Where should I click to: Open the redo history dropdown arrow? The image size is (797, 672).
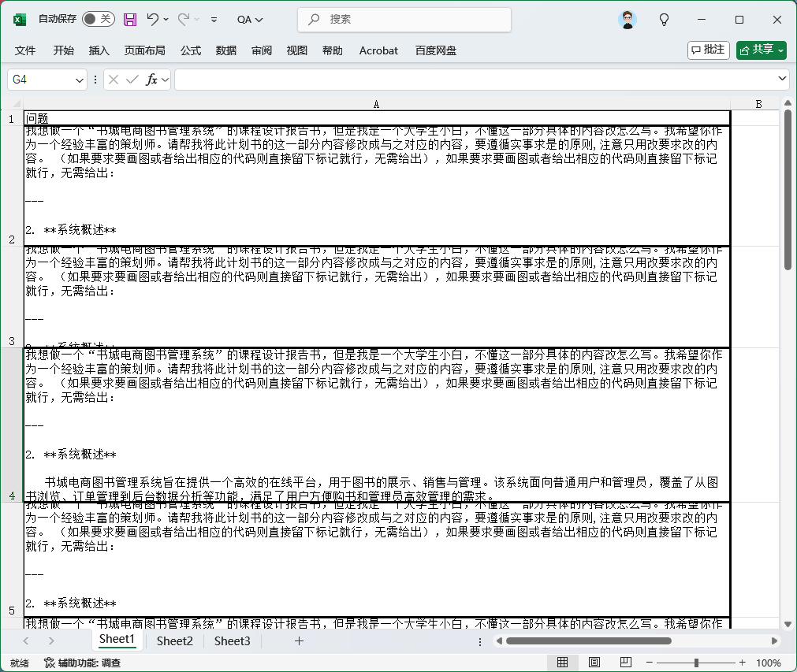click(197, 20)
